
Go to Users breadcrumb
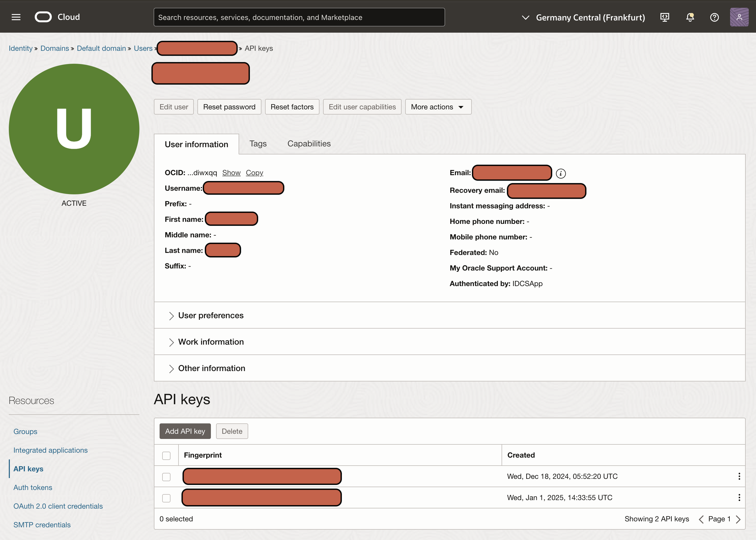(x=143, y=48)
